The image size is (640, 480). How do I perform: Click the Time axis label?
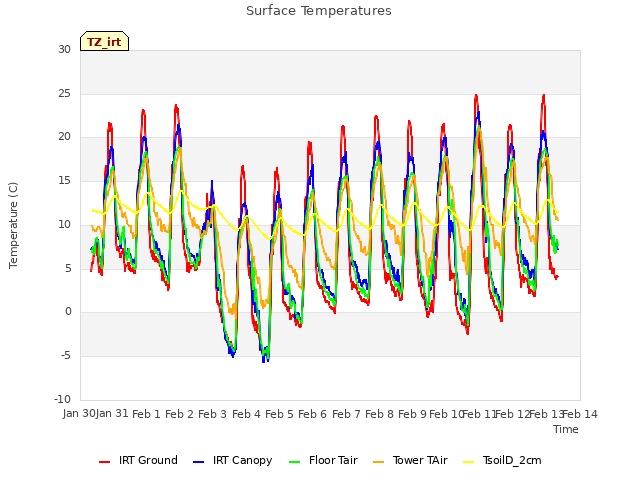[566, 429]
